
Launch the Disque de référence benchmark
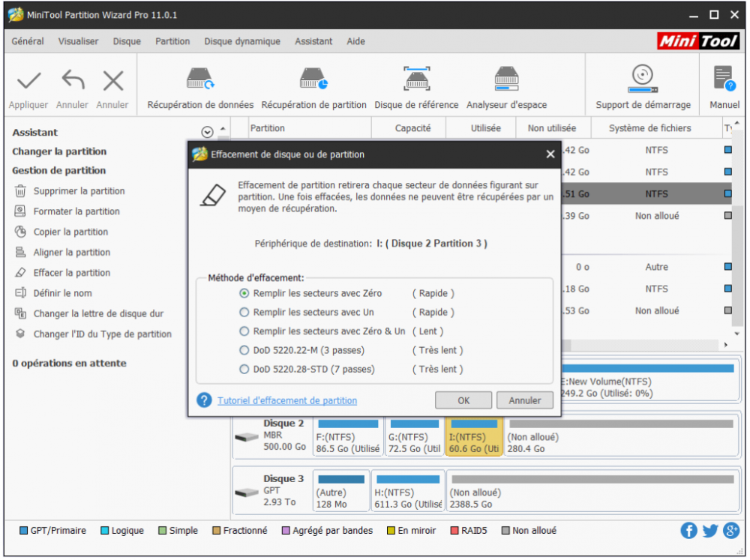(416, 79)
